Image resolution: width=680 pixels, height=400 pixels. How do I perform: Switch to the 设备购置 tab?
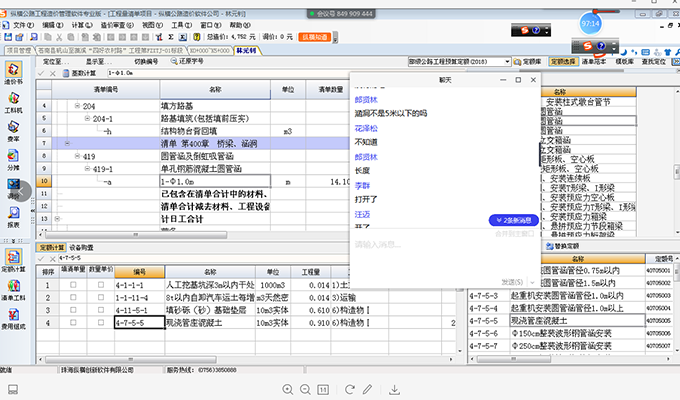(82, 247)
